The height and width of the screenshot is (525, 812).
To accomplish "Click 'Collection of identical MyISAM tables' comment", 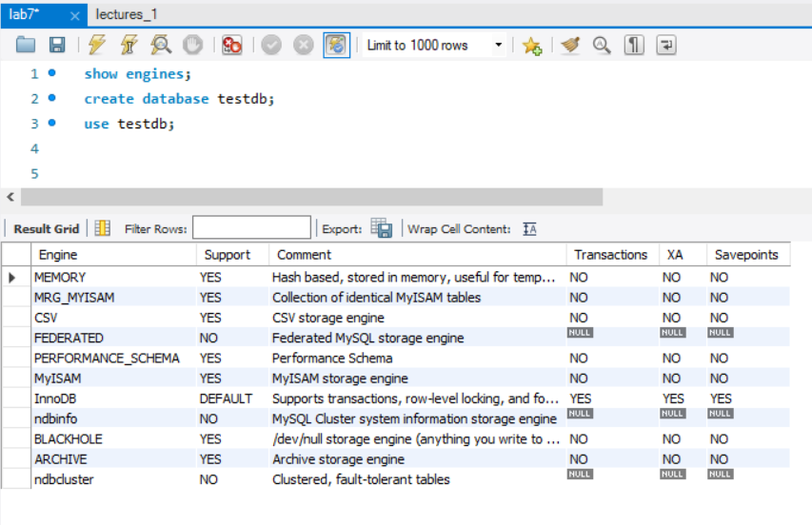I will [x=417, y=298].
